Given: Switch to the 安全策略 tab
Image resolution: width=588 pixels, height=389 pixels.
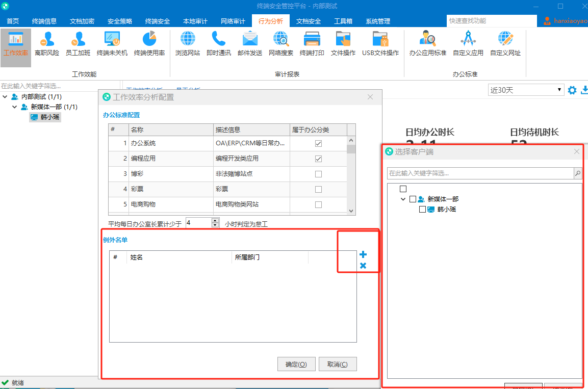Looking at the screenshot, I should (120, 21).
